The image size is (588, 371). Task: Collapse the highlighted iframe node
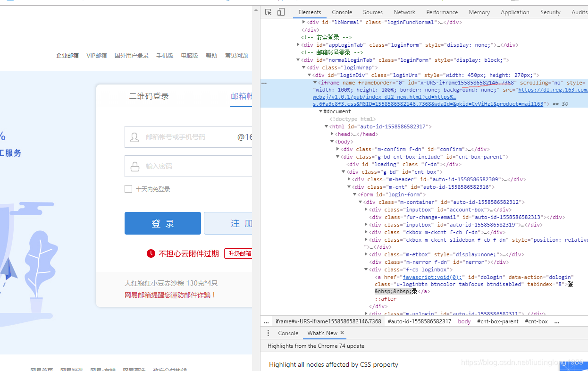click(315, 83)
